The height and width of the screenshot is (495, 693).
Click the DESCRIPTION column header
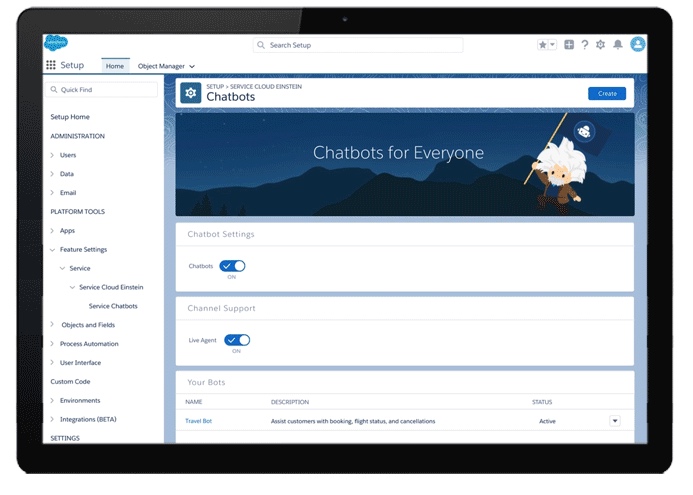pyautogui.click(x=290, y=402)
